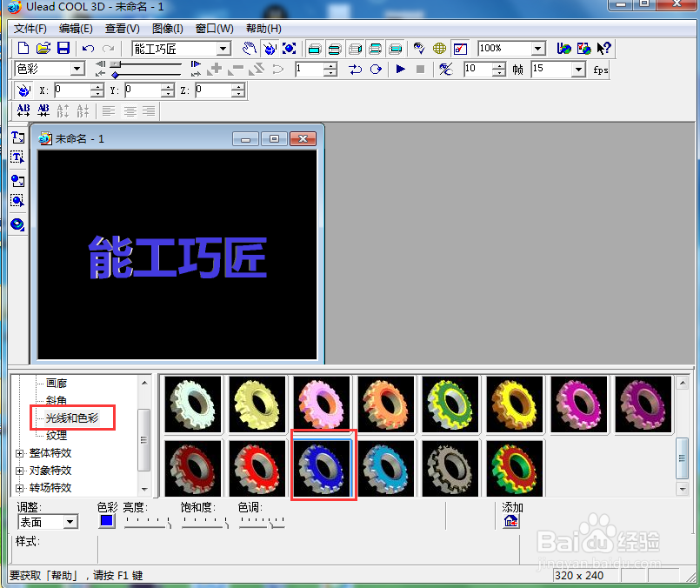Image resolution: width=700 pixels, height=588 pixels.
Task: Open the object list dropdown 能工巧匠
Action: (x=223, y=49)
